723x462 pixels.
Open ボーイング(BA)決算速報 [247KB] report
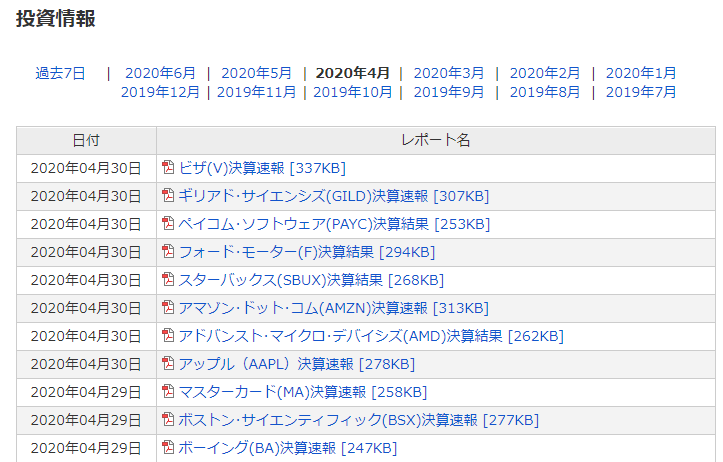[x=288, y=448]
